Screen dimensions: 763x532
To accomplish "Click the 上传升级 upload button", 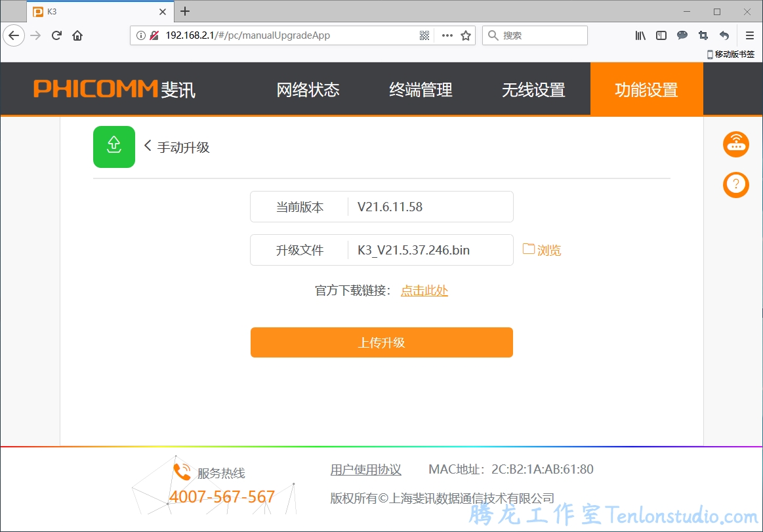I will (382, 342).
